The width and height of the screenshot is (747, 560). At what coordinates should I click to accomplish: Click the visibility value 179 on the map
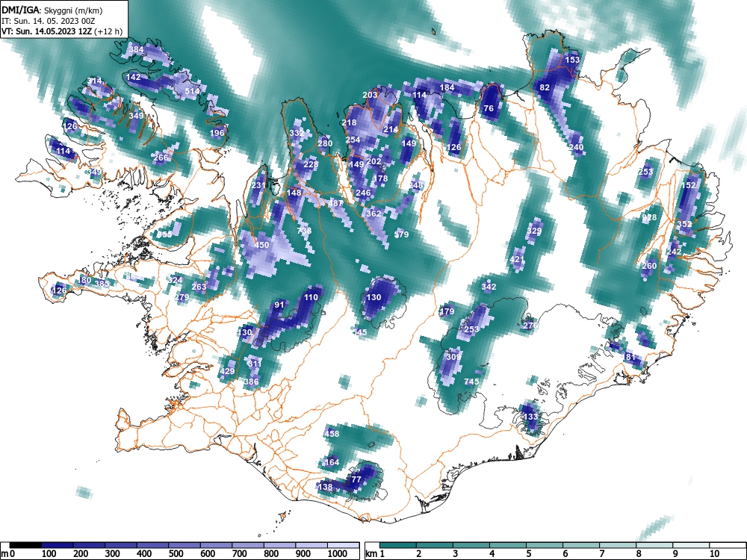(x=447, y=311)
